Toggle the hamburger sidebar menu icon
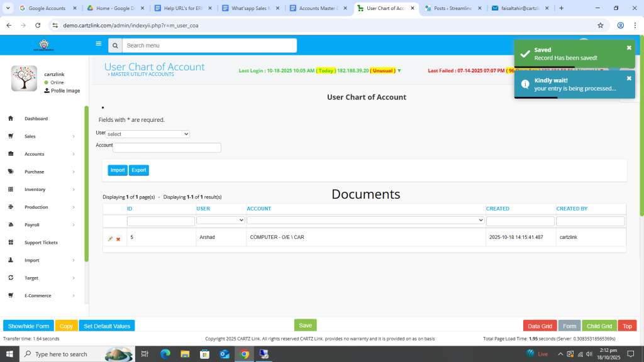 (x=98, y=44)
